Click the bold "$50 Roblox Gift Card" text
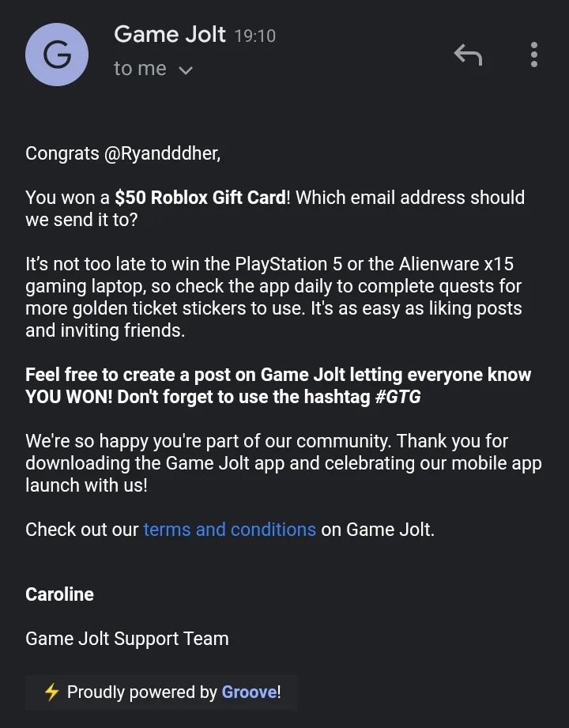Image resolution: width=569 pixels, height=728 pixels. click(x=201, y=198)
